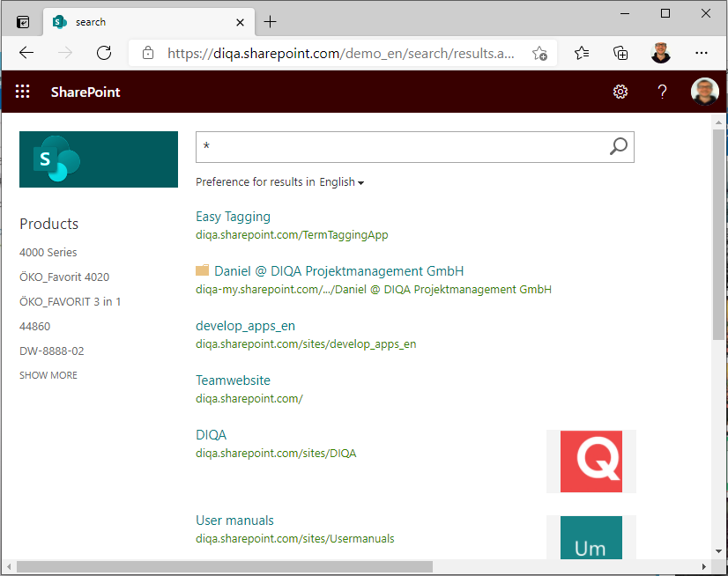Open the SharePoint app launcher waffle
The height and width of the screenshot is (576, 728).
(23, 92)
